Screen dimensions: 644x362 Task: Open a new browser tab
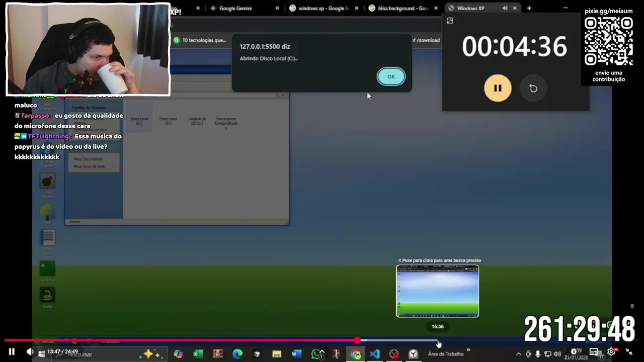coord(529,8)
